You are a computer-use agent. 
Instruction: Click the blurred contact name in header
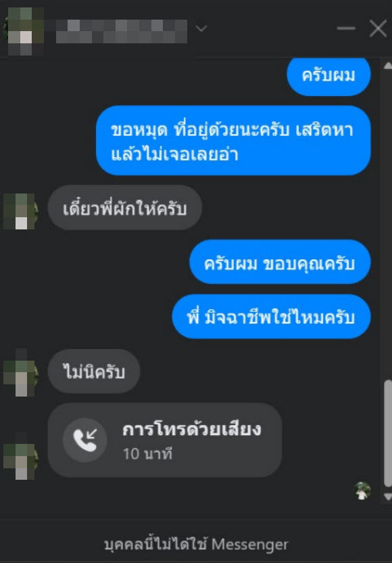coord(121,31)
